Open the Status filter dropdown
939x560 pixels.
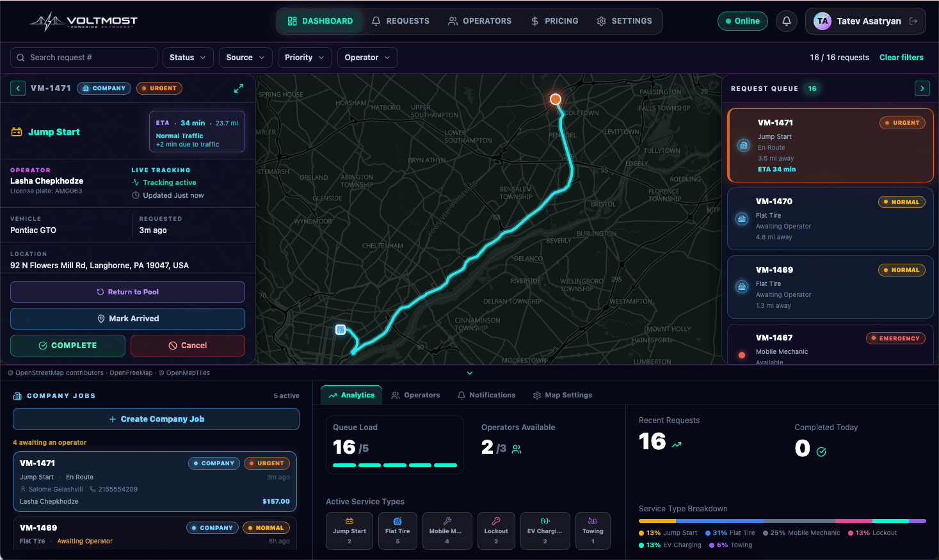tap(188, 58)
